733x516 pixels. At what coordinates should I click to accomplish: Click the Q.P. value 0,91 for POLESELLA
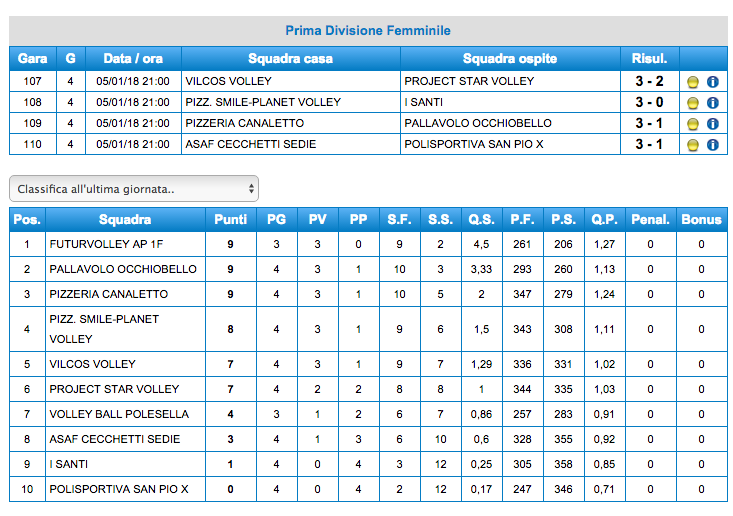(604, 415)
